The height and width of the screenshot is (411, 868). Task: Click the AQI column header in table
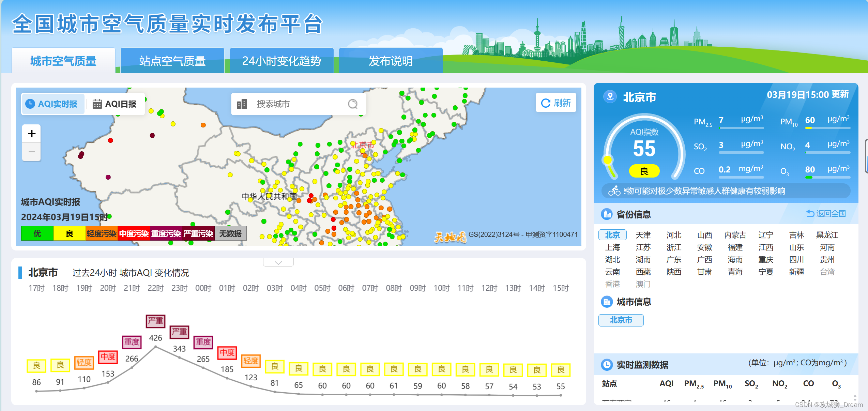[666, 383]
